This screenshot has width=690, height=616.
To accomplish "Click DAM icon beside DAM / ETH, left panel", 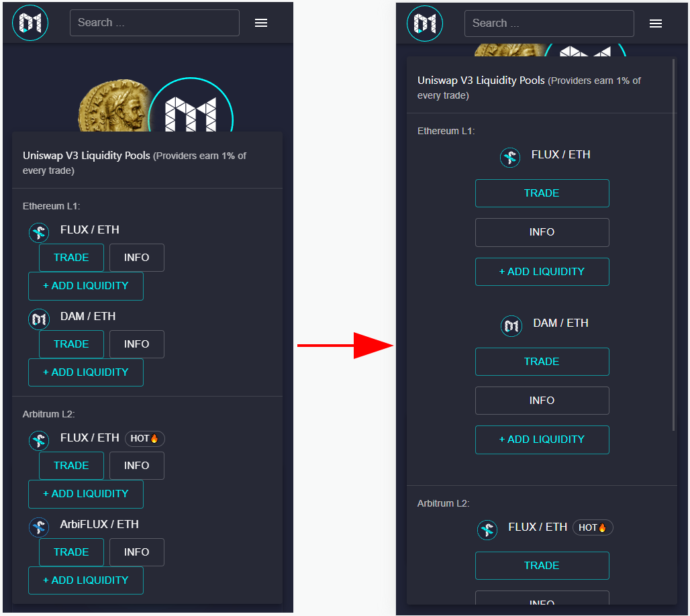I will tap(39, 319).
